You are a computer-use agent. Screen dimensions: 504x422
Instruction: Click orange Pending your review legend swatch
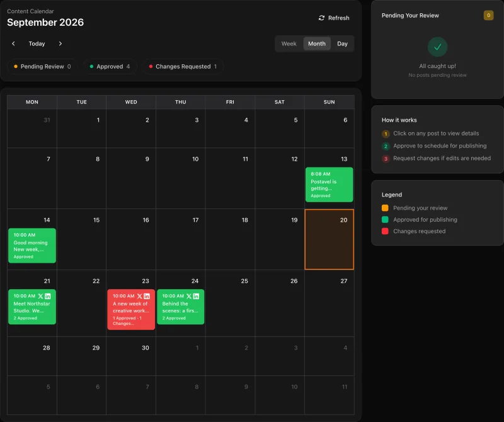[385, 208]
